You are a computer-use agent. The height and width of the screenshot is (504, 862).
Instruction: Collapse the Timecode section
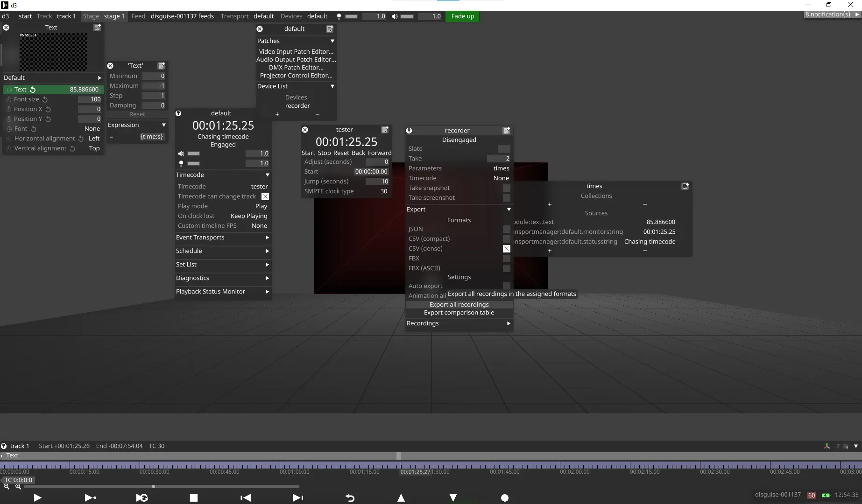pyautogui.click(x=267, y=175)
